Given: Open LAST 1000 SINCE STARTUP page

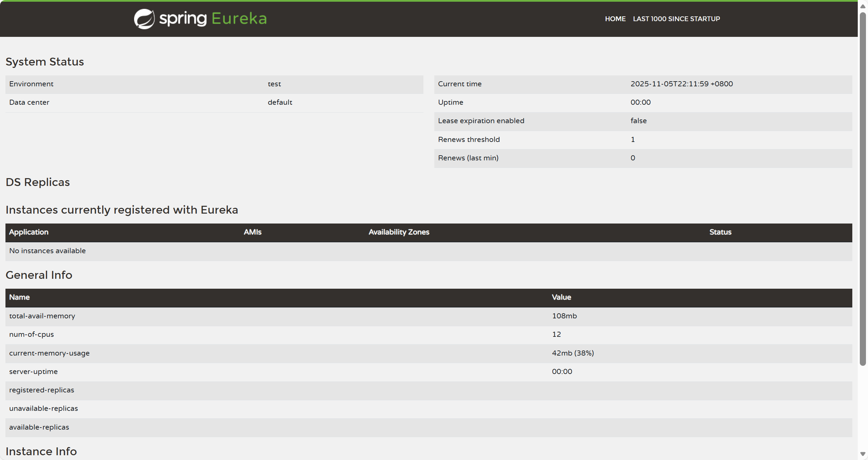Looking at the screenshot, I should (676, 19).
